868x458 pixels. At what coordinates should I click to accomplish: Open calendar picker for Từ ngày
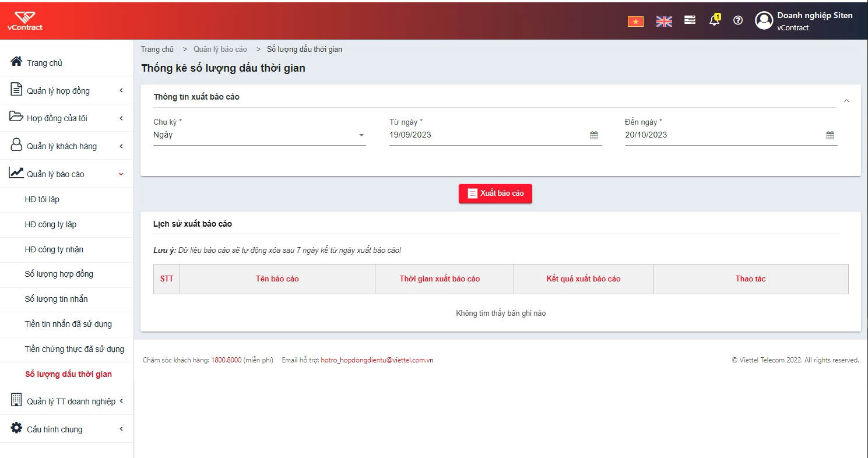point(594,135)
